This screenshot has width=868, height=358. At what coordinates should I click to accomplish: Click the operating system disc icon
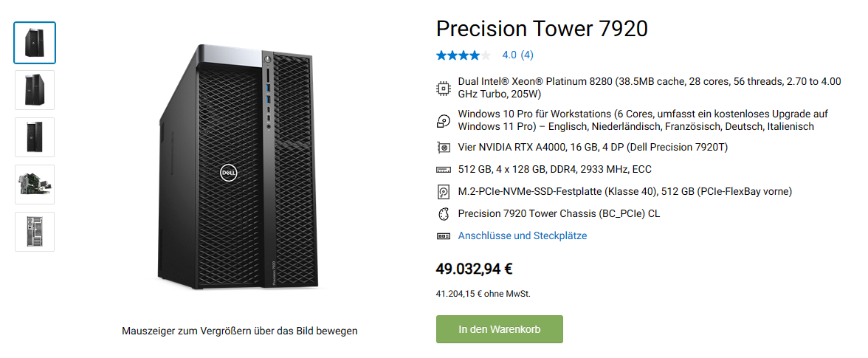[x=443, y=120]
